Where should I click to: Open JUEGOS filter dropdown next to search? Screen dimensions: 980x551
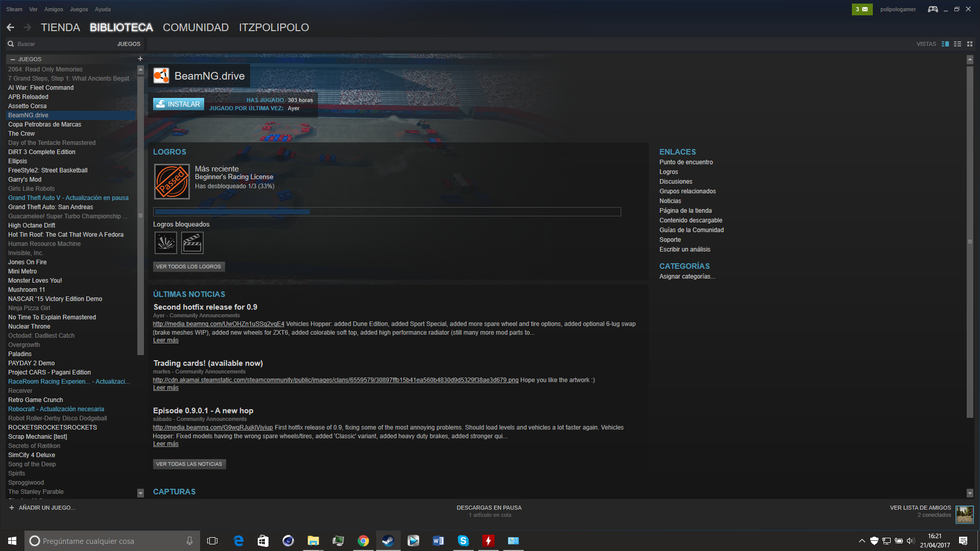tap(129, 44)
